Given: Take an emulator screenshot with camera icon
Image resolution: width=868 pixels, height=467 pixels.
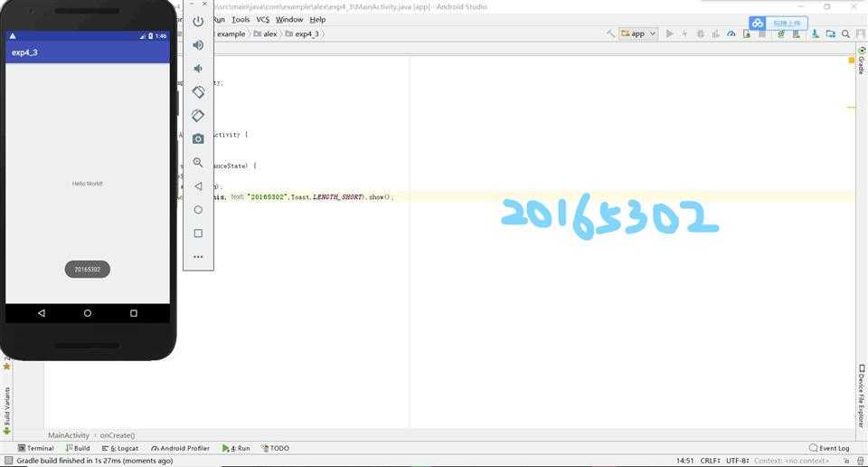Looking at the screenshot, I should pos(198,139).
